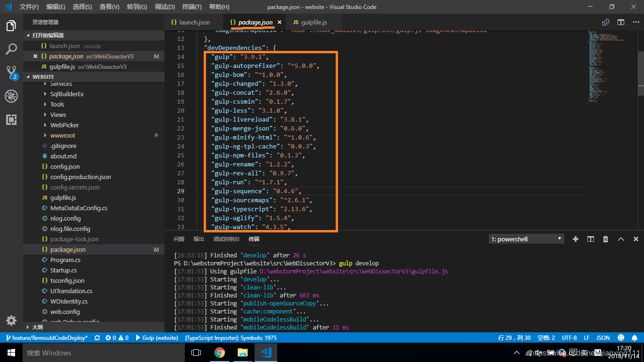Viewport: 644px width, 362px height.
Task: Open the '1: powershell' terminal dropdown
Action: coord(526,239)
